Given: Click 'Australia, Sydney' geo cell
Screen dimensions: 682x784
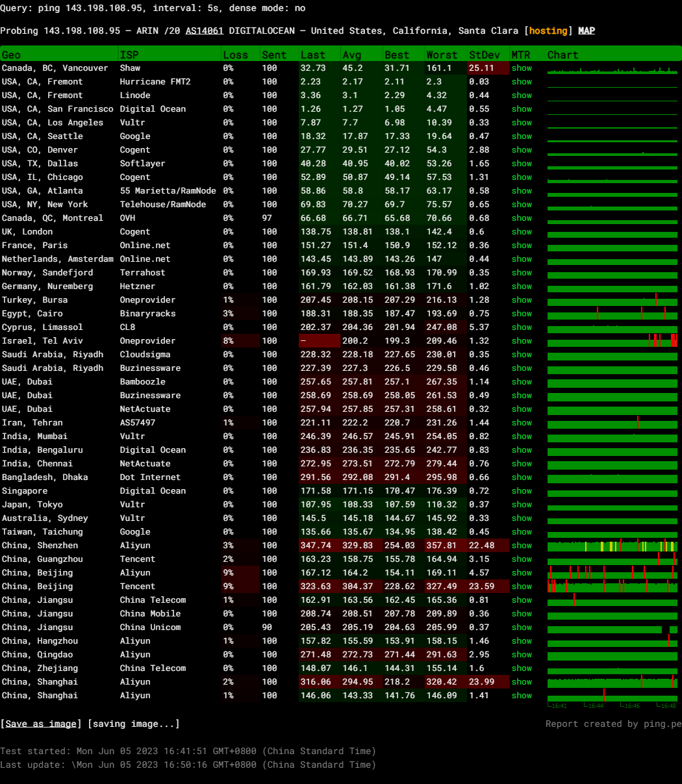Looking at the screenshot, I should click(x=45, y=518).
